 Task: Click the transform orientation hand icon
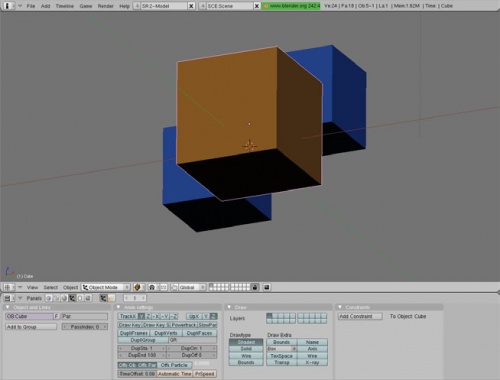(x=174, y=287)
